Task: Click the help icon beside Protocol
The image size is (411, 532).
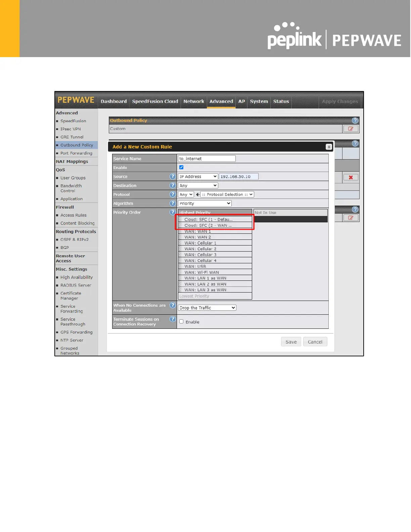Action: coord(173,194)
